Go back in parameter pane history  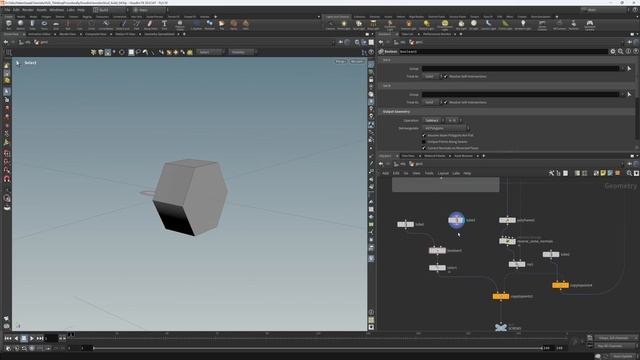(x=380, y=42)
